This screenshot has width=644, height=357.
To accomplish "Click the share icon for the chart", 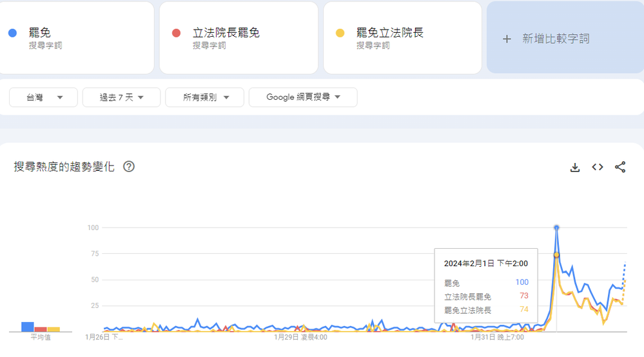I will click(620, 167).
